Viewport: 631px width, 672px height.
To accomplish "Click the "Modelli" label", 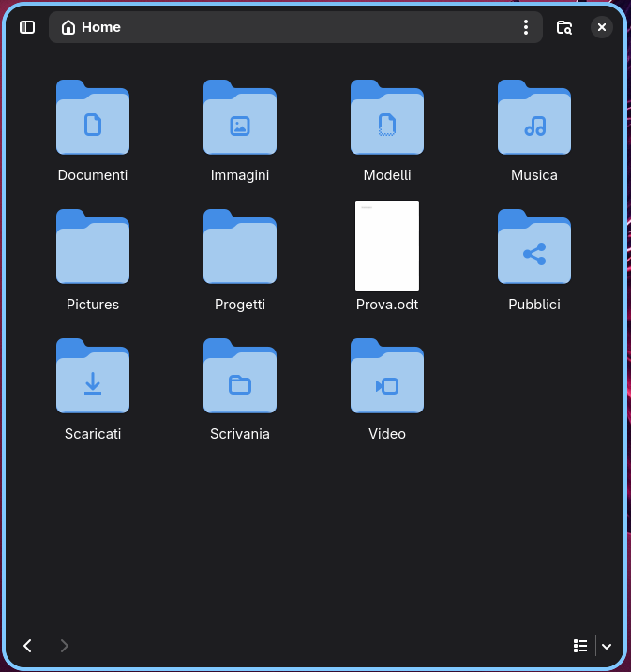I will [387, 175].
